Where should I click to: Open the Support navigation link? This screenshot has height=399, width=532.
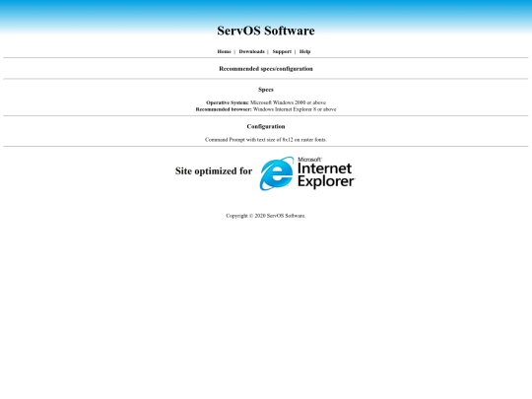coord(282,51)
